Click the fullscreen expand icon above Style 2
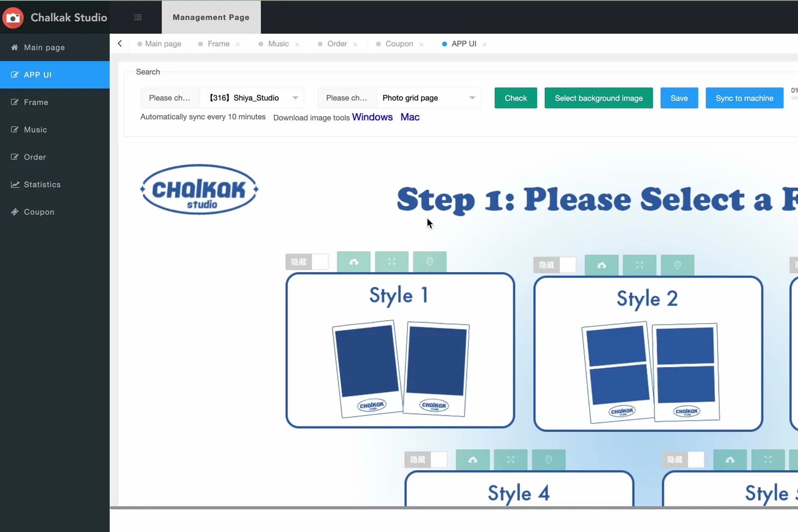The height and width of the screenshot is (532, 798). [x=639, y=265]
